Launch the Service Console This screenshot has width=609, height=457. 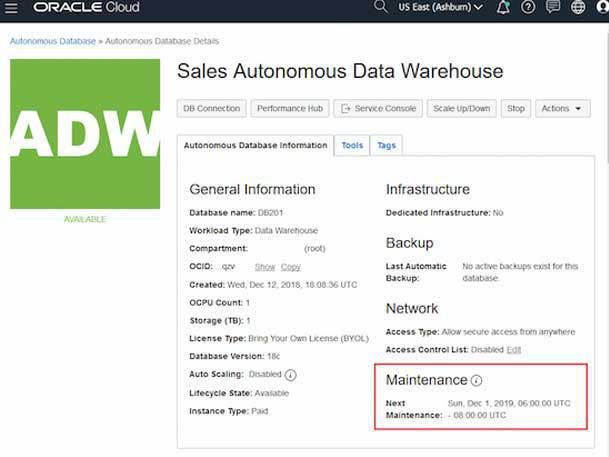point(377,108)
